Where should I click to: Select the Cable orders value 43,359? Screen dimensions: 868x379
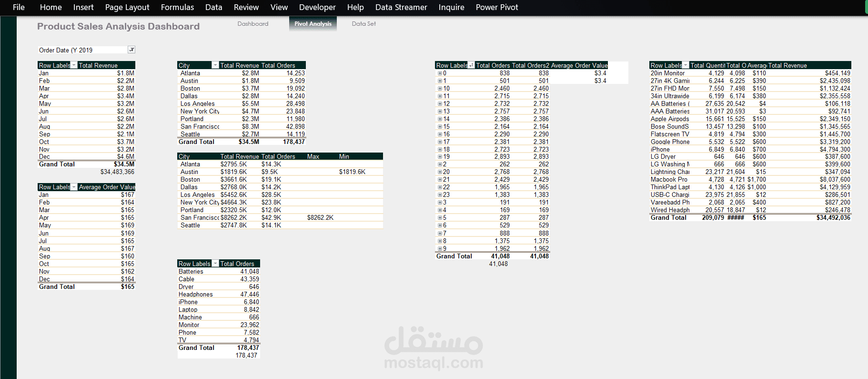coord(250,279)
